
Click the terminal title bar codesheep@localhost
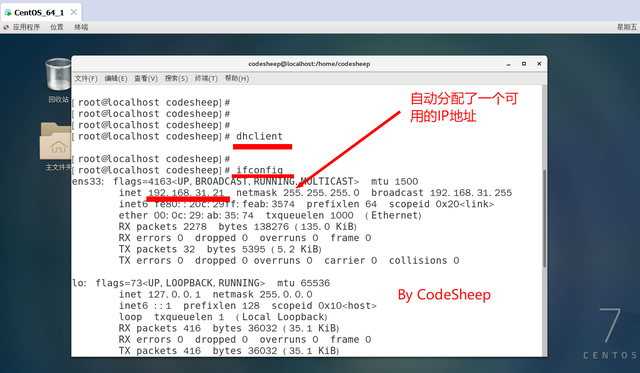click(309, 64)
